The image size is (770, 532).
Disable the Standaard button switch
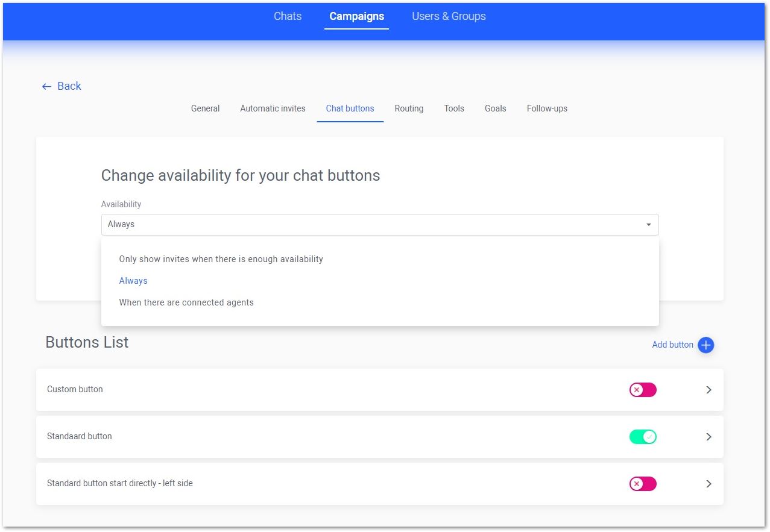tap(643, 437)
